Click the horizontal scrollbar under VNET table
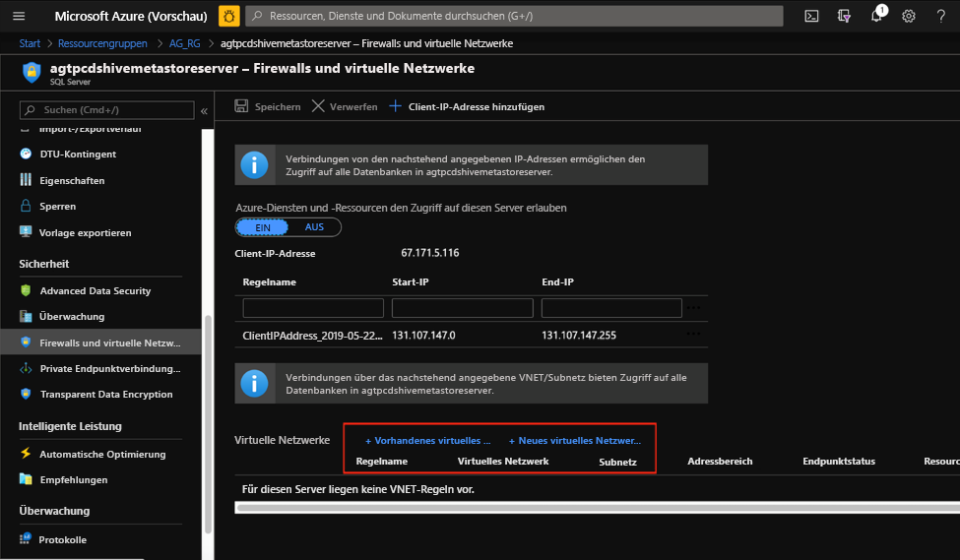960x560 pixels. pyautogui.click(x=597, y=508)
